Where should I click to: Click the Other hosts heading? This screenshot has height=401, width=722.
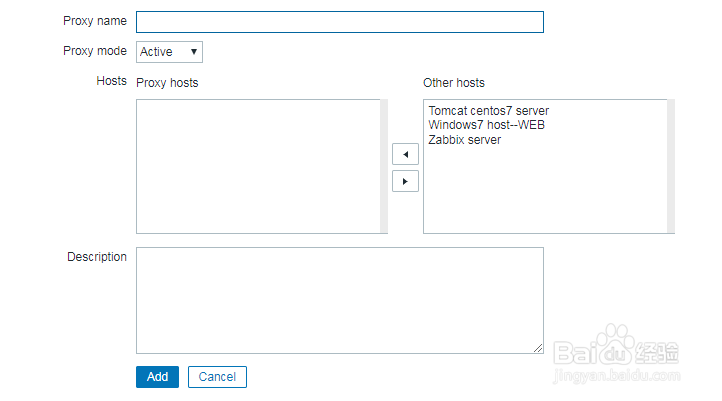[454, 83]
